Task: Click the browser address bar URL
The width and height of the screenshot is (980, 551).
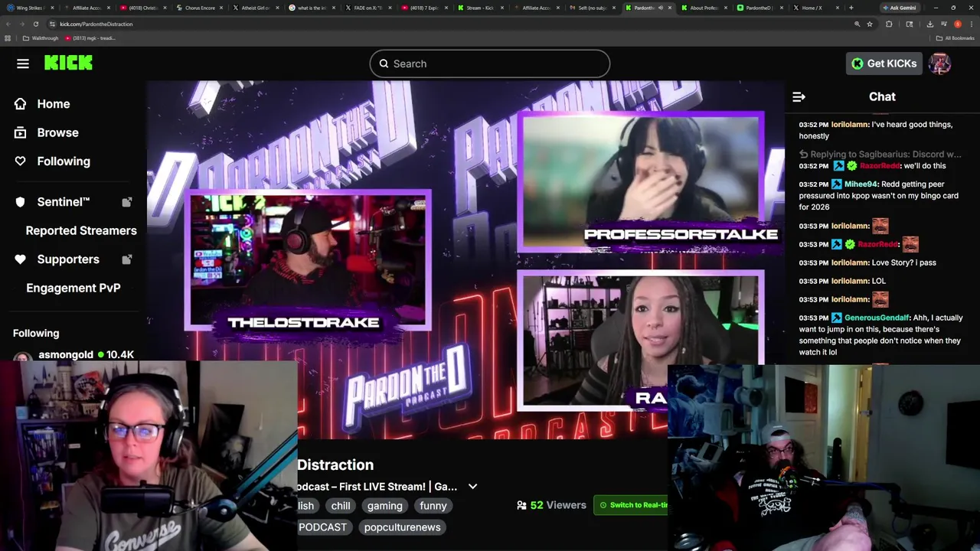Action: click(x=96, y=24)
